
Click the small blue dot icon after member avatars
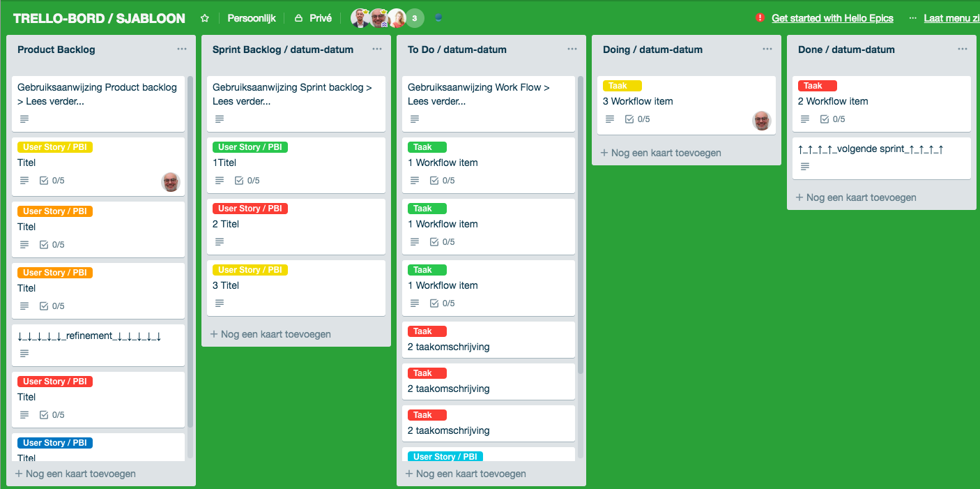click(x=438, y=18)
